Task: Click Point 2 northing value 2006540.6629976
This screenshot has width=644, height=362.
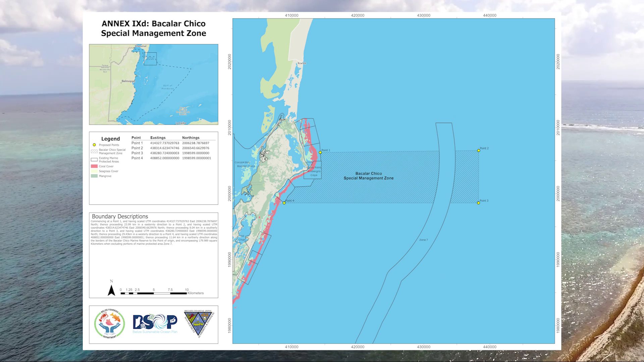Action: pos(196,148)
